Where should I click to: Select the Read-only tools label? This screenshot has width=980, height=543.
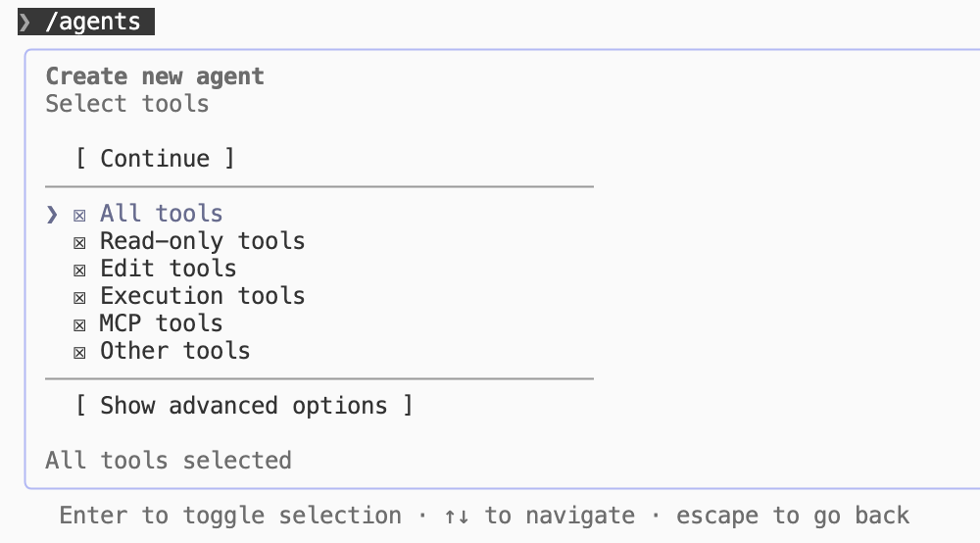pyautogui.click(x=203, y=241)
